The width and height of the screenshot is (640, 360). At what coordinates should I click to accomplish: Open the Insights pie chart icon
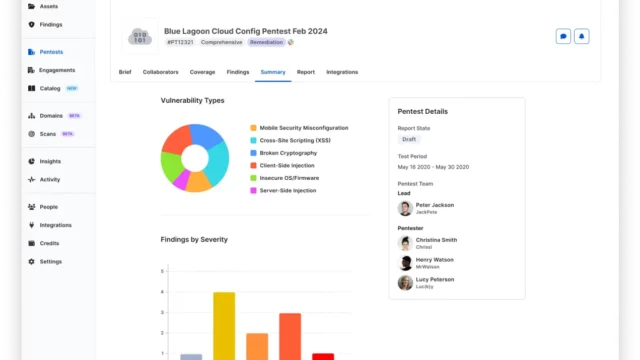[x=31, y=161]
